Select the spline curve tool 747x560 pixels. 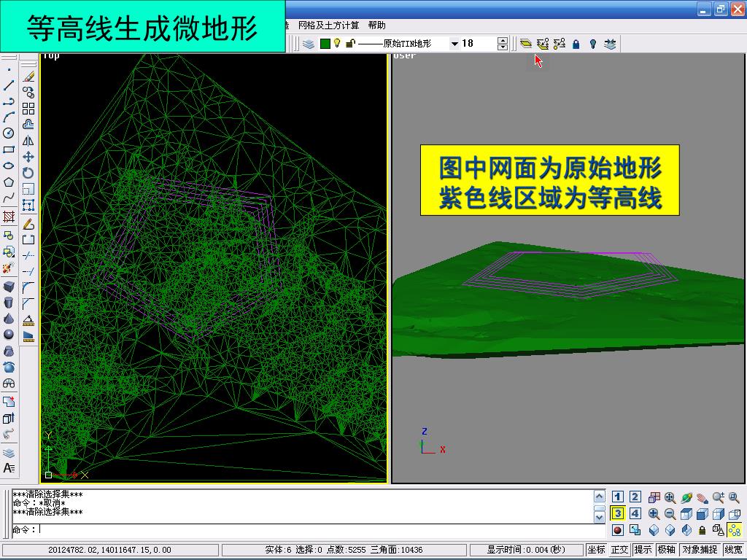coord(9,198)
